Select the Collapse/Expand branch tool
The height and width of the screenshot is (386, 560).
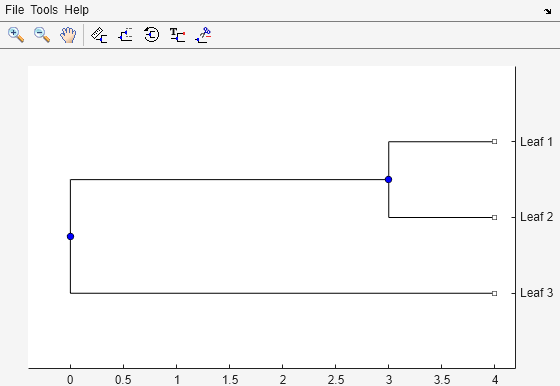pyautogui.click(x=125, y=35)
